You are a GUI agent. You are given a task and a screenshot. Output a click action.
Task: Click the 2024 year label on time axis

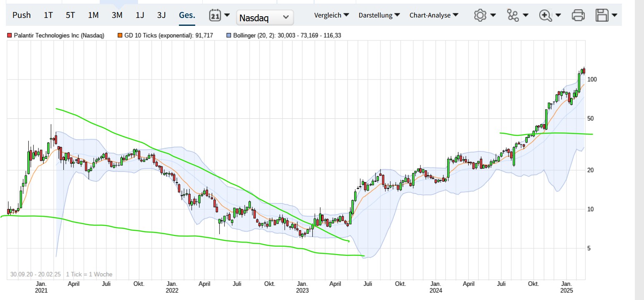436,290
